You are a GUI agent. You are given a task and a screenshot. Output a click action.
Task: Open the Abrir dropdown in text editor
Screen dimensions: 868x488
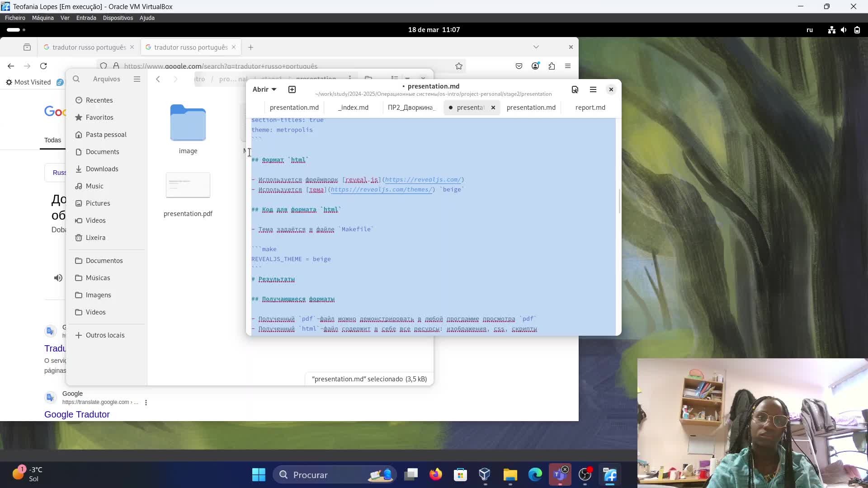264,89
